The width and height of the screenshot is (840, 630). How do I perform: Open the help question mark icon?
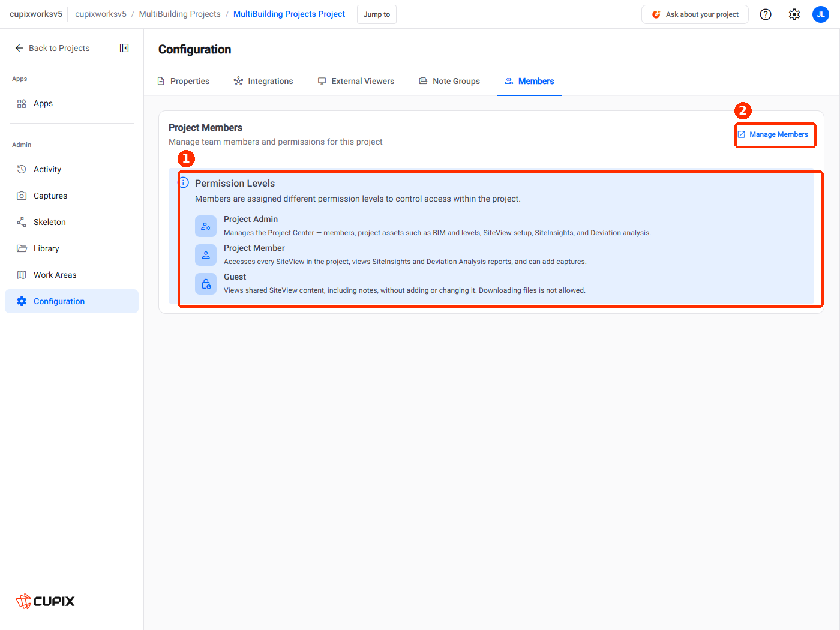point(766,14)
